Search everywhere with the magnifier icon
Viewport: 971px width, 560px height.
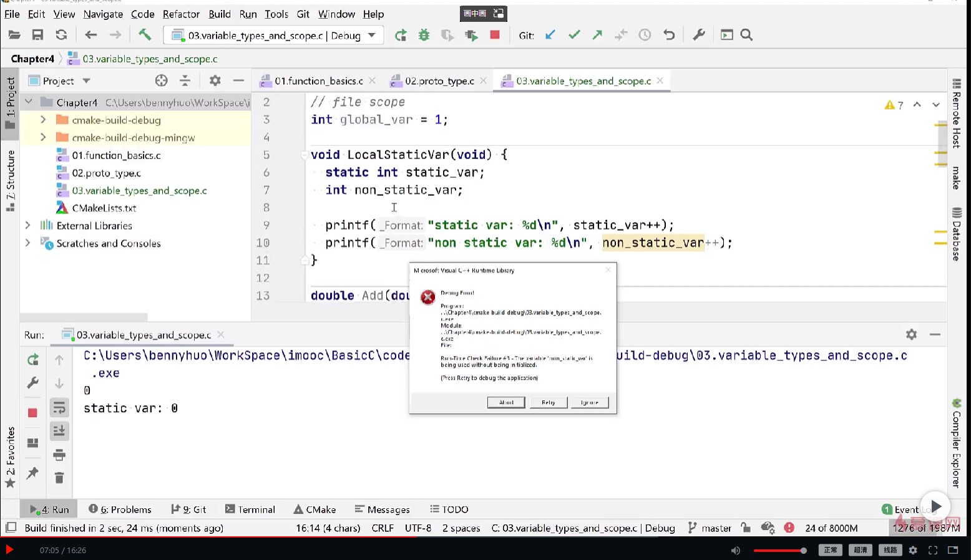746,35
